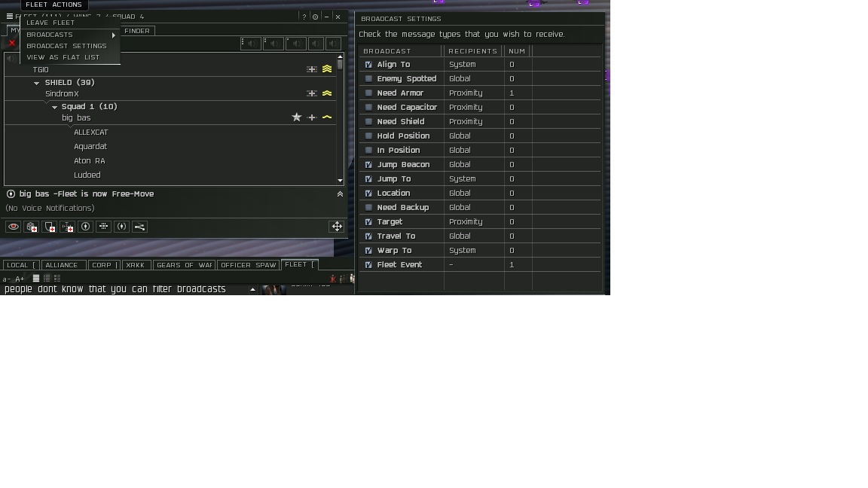Toggle the Need Backup checkbox
The width and height of the screenshot is (868, 488).
tap(368, 208)
